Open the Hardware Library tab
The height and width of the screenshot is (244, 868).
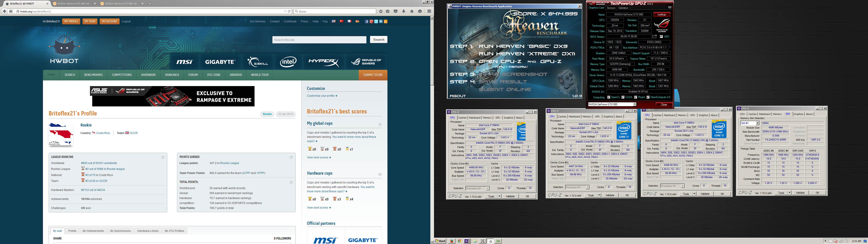[x=148, y=231]
